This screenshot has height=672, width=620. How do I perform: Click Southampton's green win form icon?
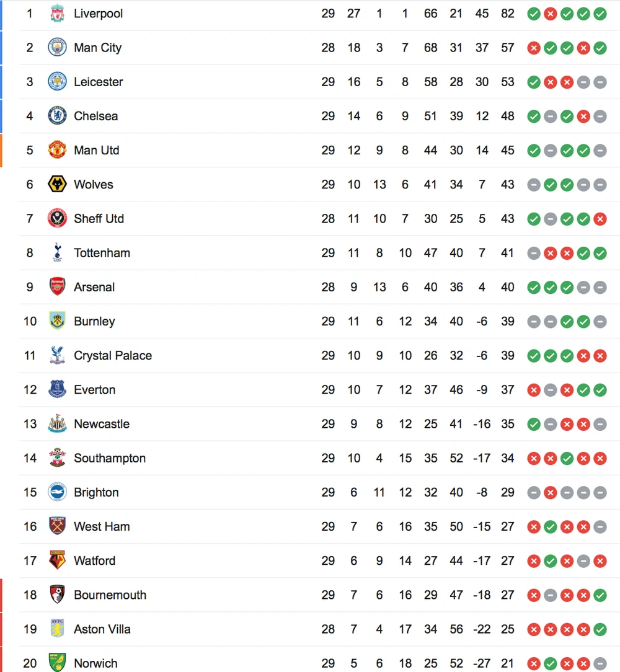[x=567, y=459]
